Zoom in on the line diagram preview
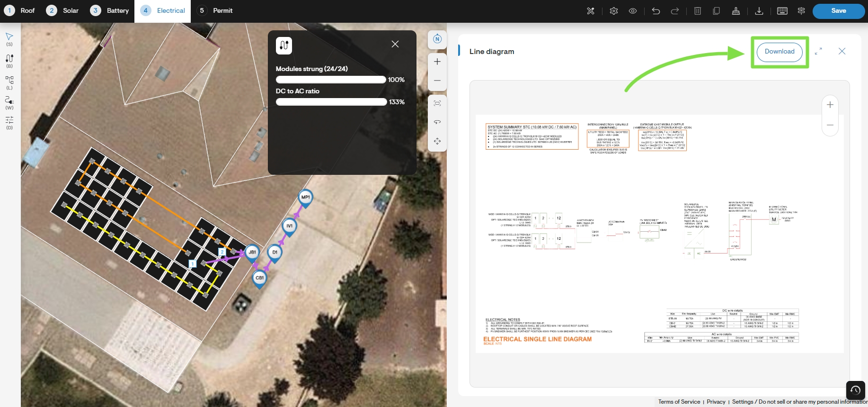The image size is (868, 407). pos(830,105)
